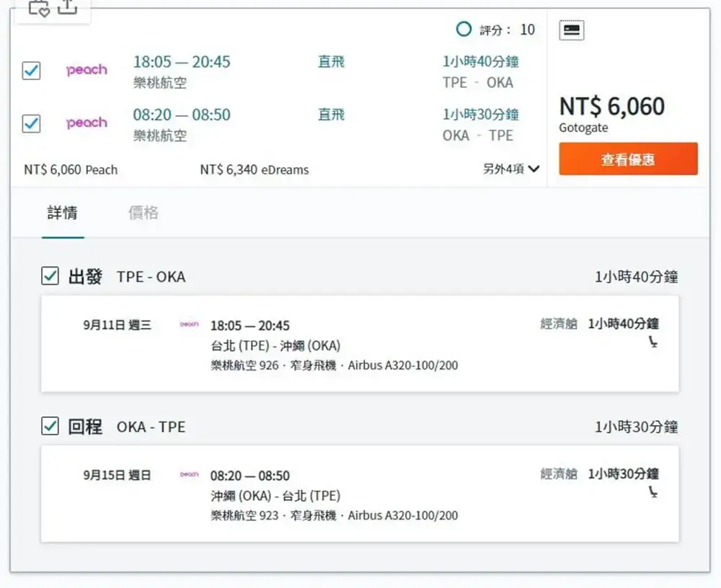Click the share upload icon
The height and width of the screenshot is (588, 721).
67,6
